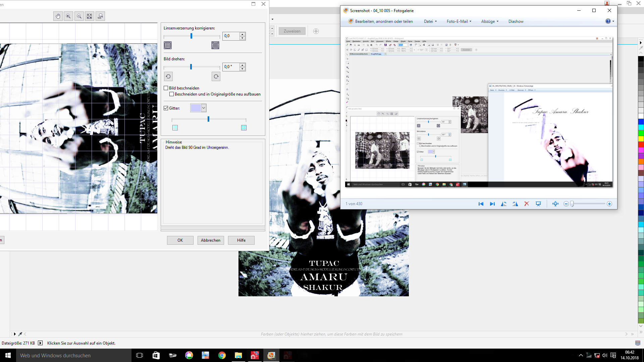Click screenshot image in Fotogalerie viewer
Screen dimensions: 644x362
click(x=479, y=112)
